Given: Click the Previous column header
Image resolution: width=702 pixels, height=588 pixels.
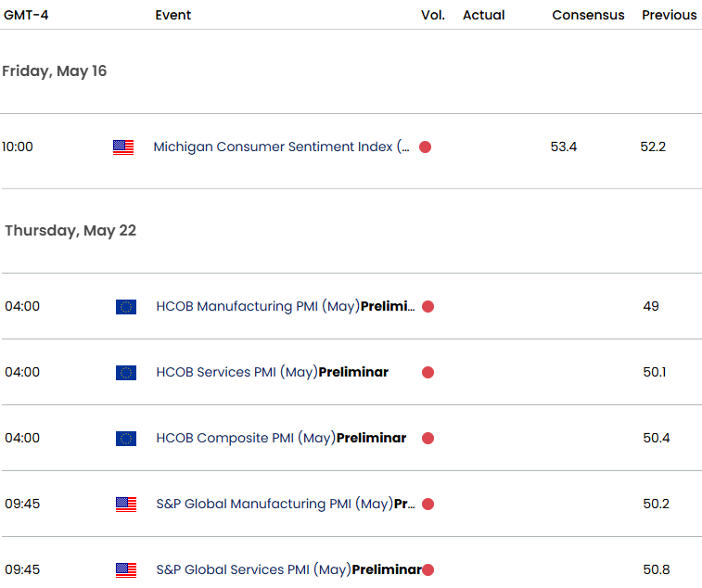Looking at the screenshot, I should (669, 15).
